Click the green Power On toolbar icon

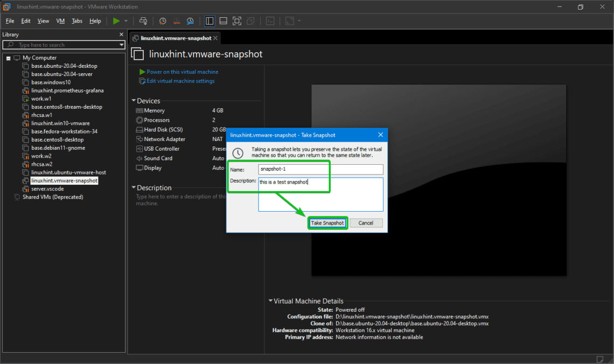(x=116, y=21)
